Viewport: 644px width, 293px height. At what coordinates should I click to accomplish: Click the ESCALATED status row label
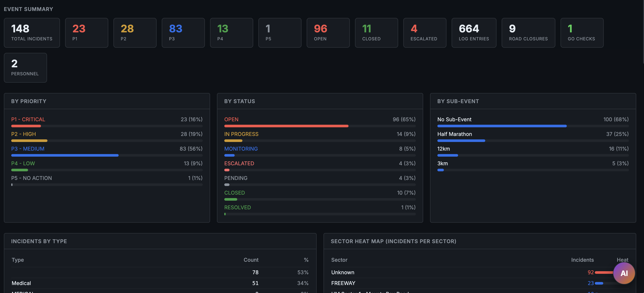tap(239, 164)
